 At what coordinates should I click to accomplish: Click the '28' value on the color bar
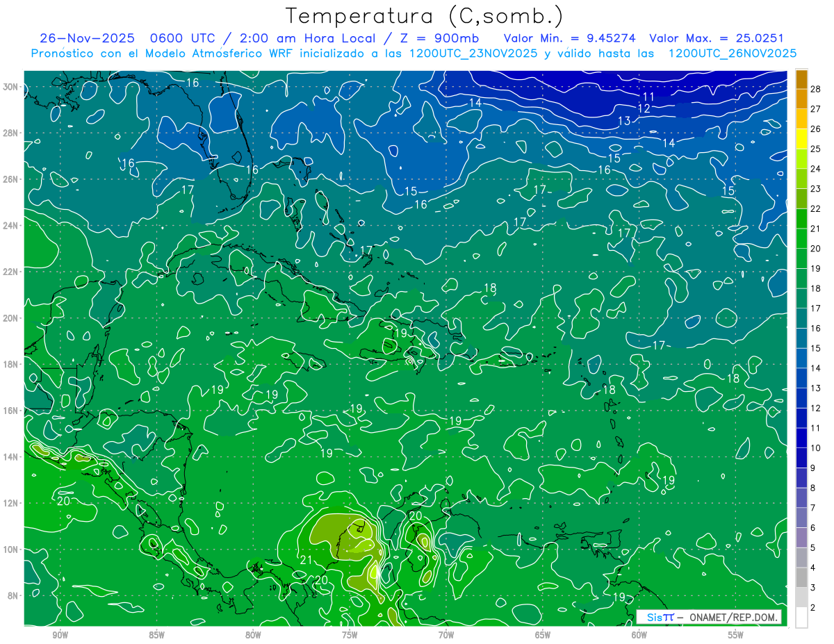click(816, 90)
